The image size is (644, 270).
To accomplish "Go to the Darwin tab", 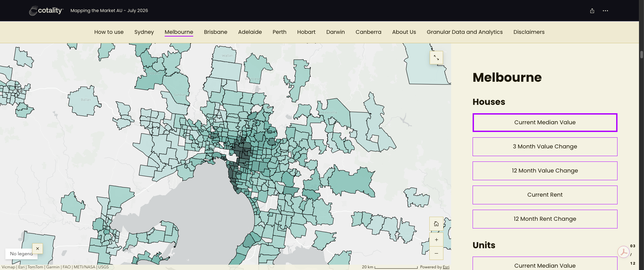I will click(x=335, y=32).
